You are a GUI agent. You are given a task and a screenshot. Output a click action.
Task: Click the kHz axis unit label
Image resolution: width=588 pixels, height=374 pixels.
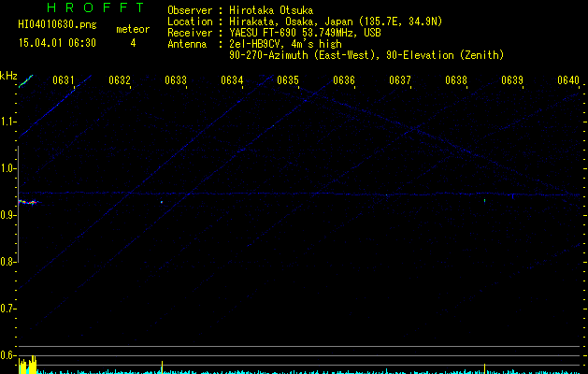(8, 76)
